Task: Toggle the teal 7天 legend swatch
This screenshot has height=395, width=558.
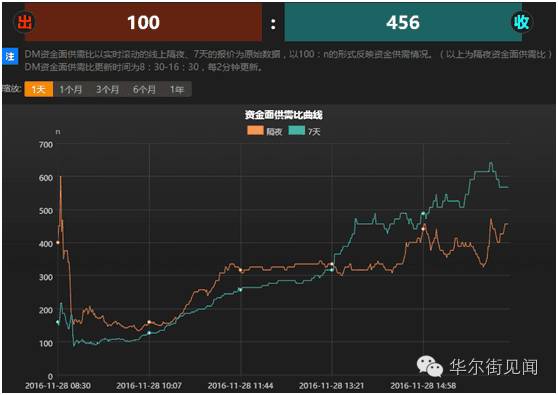Action: pos(296,131)
